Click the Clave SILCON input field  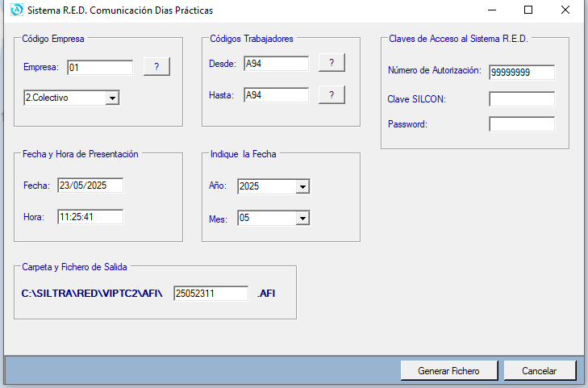[522, 99]
